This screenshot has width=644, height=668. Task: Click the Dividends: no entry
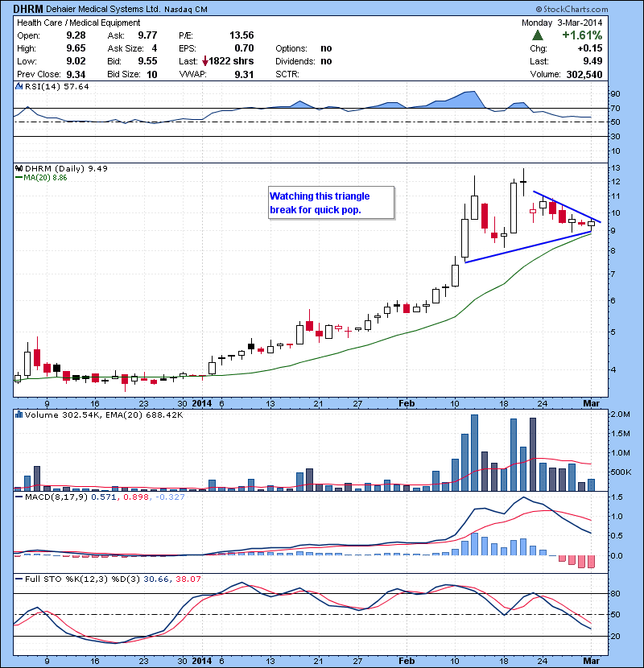pos(303,61)
